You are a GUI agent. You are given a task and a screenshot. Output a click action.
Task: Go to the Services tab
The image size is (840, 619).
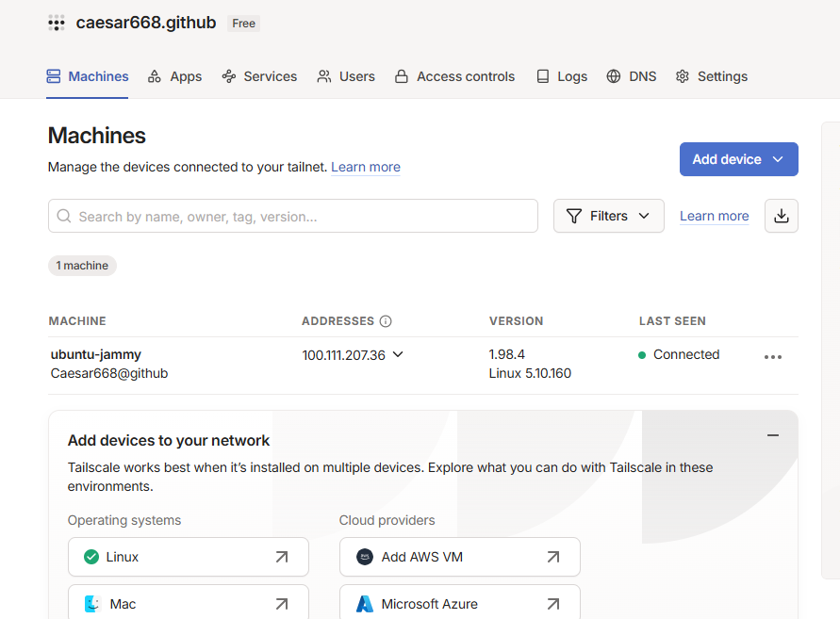point(259,76)
